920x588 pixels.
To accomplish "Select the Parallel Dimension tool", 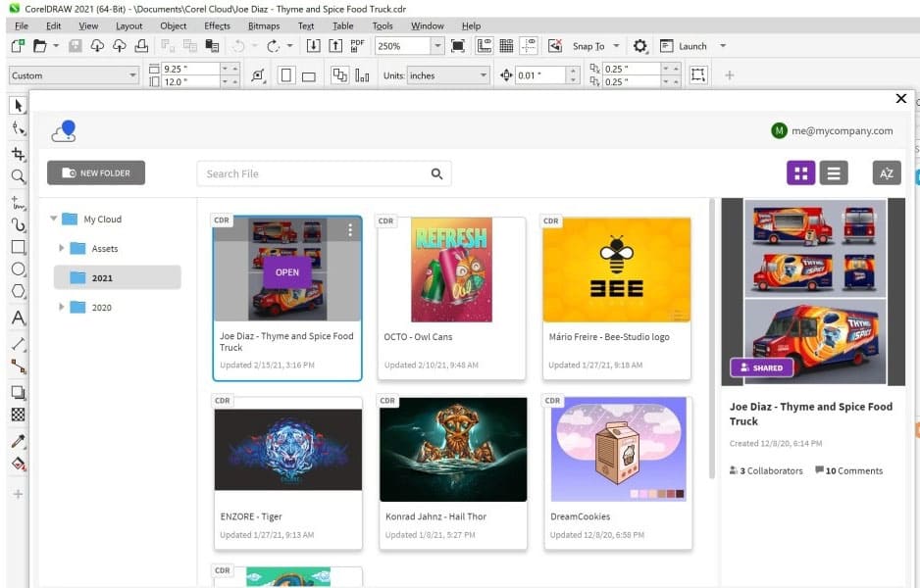I will pyautogui.click(x=19, y=344).
